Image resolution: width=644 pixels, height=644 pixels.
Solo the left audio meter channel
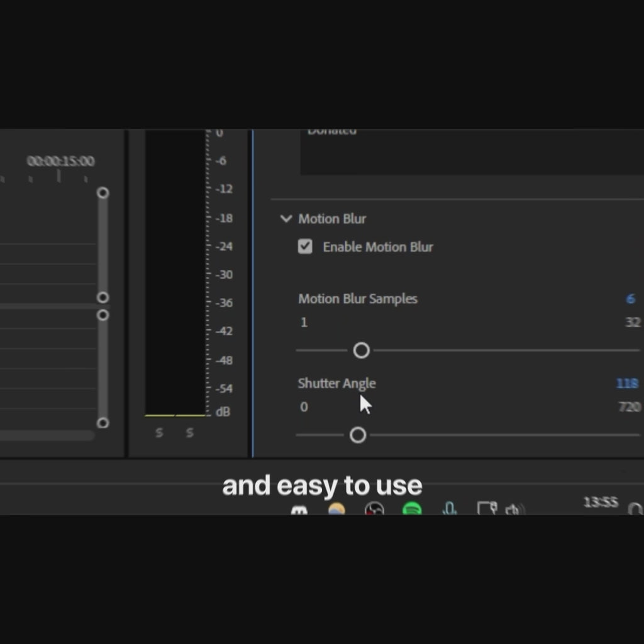point(159,433)
